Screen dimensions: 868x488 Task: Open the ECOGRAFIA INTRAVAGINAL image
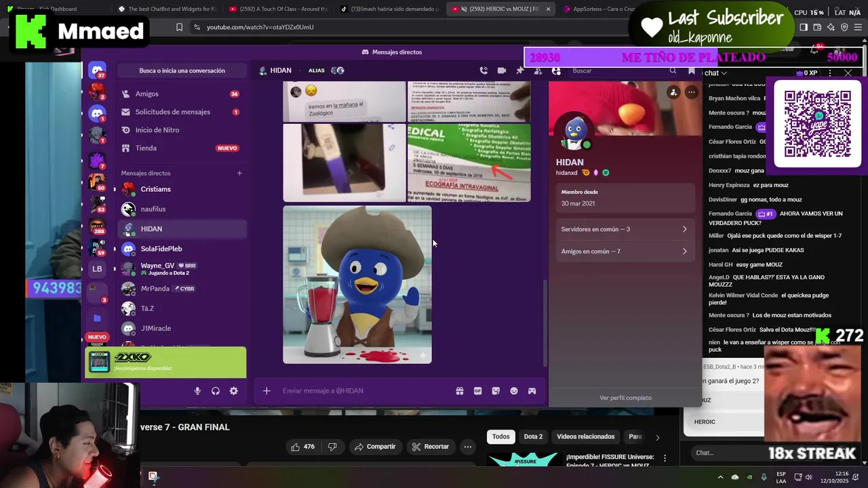pyautogui.click(x=469, y=163)
